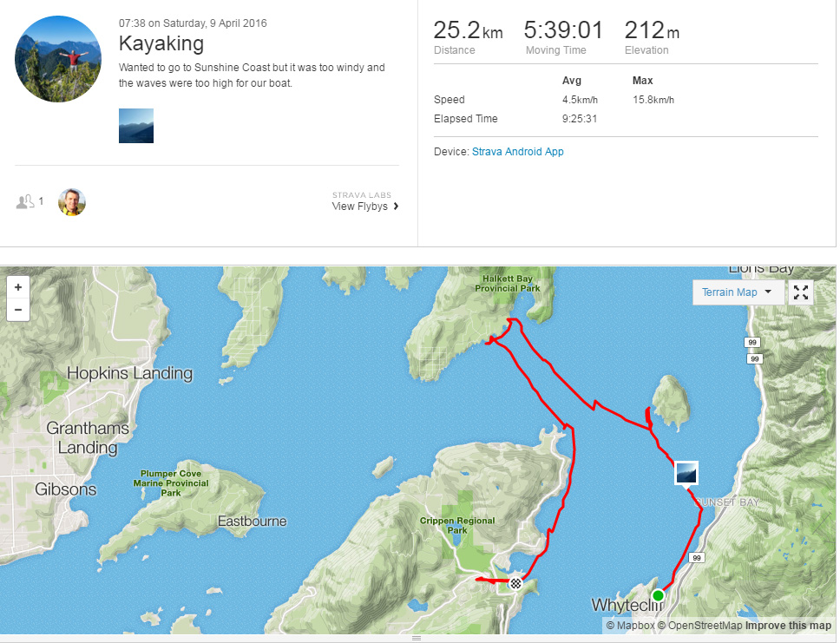The image size is (840, 643).
Task: Click the kudos giver's avatar
Action: pyautogui.click(x=72, y=202)
